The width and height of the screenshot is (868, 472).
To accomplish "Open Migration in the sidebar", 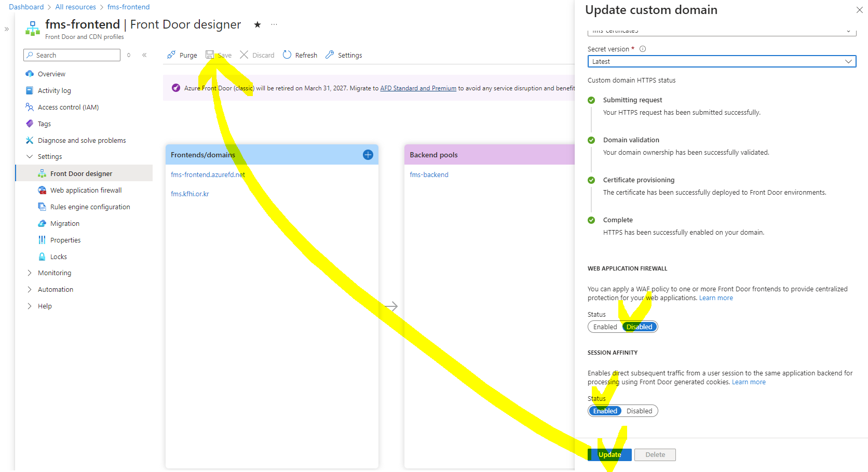I will (x=64, y=224).
